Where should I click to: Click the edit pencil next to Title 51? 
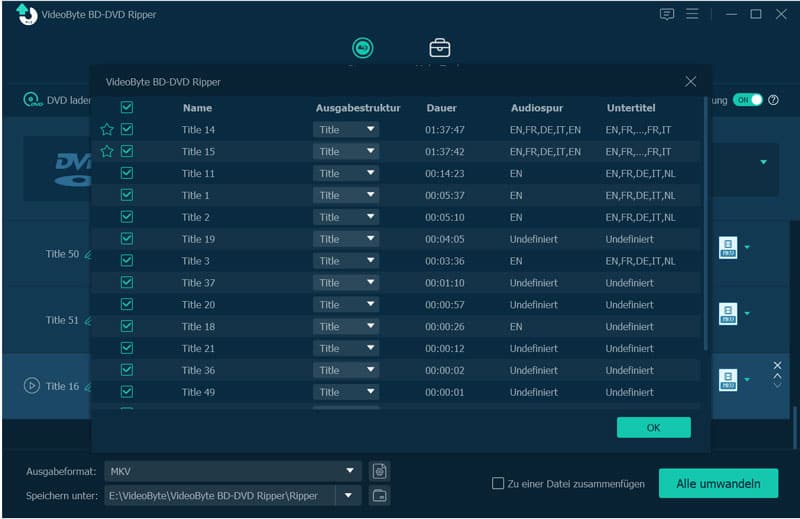click(88, 320)
